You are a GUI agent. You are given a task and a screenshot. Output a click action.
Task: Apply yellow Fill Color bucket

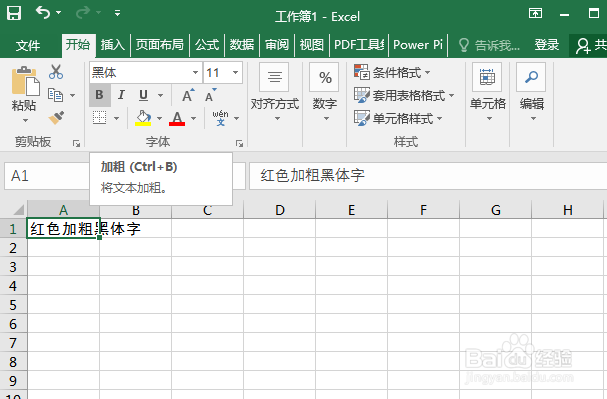(143, 118)
